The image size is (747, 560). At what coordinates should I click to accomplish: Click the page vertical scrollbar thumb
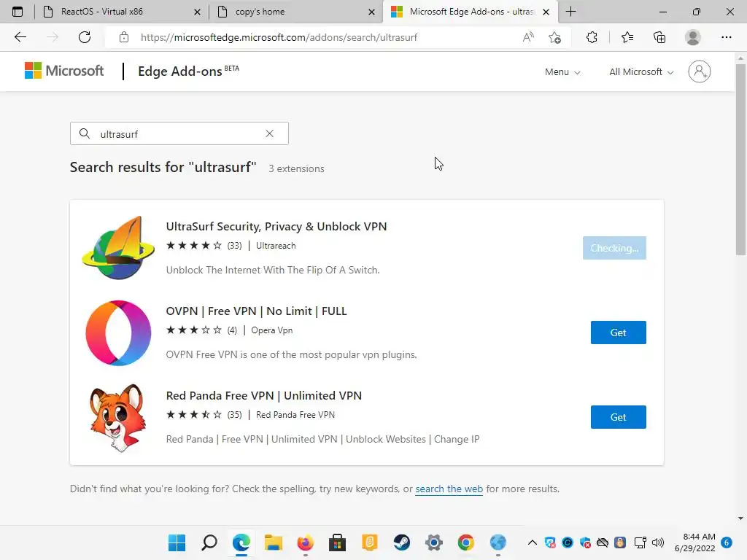(740, 160)
